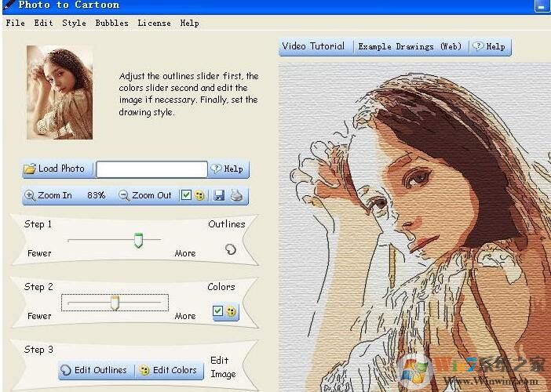Open the File menu
The height and width of the screenshot is (392, 551).
point(16,24)
